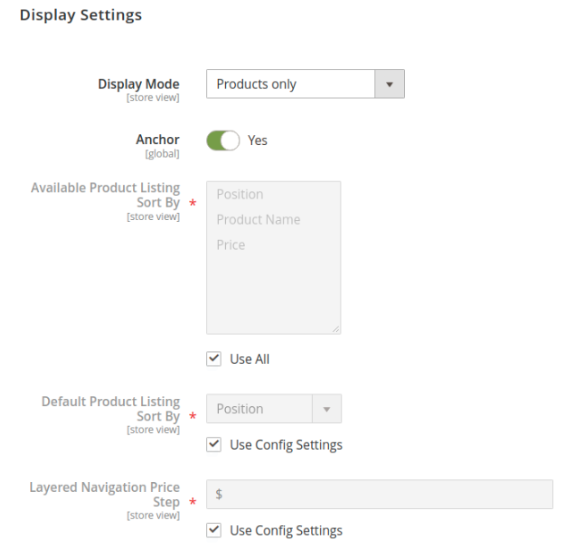Toggle the Anchor switch off

(x=223, y=140)
